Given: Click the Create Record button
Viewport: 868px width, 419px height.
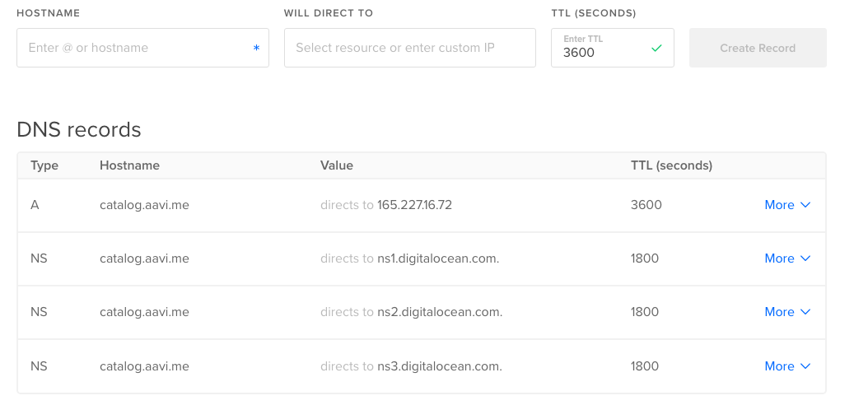Looking at the screenshot, I should (x=758, y=48).
